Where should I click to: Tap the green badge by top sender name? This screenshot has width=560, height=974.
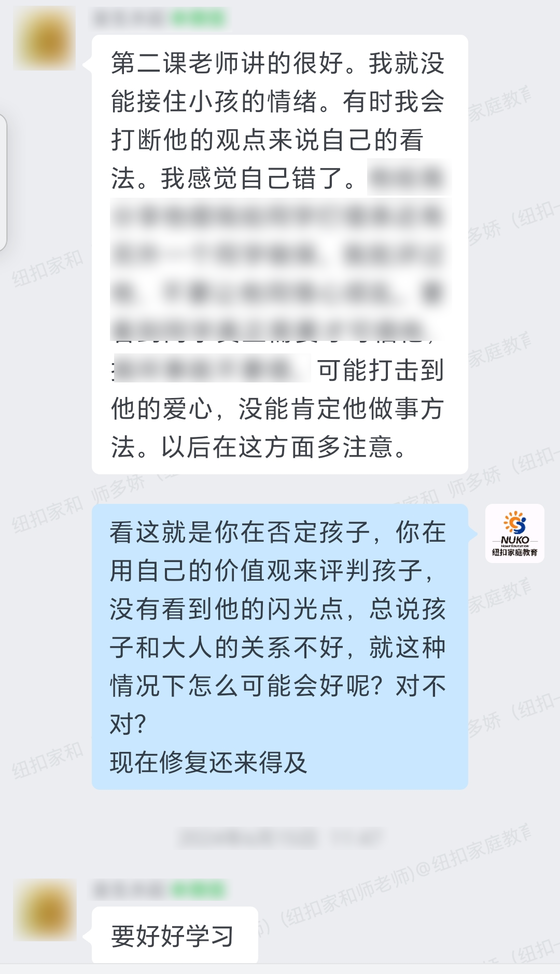click(198, 18)
